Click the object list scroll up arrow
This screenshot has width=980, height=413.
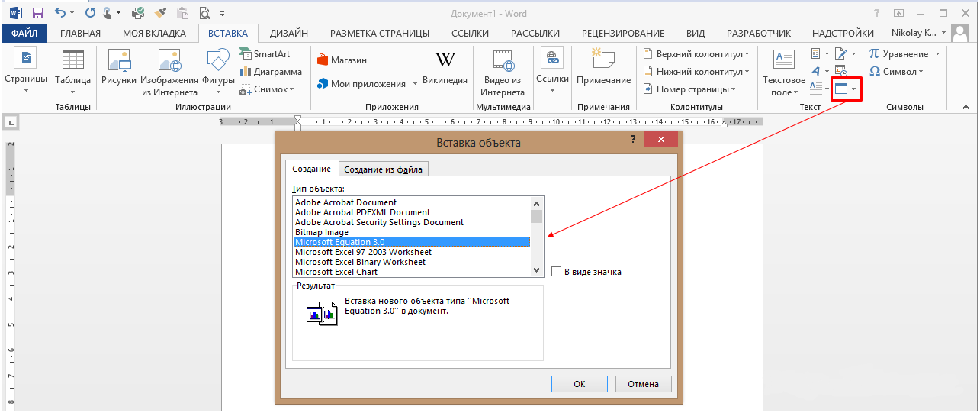point(536,203)
